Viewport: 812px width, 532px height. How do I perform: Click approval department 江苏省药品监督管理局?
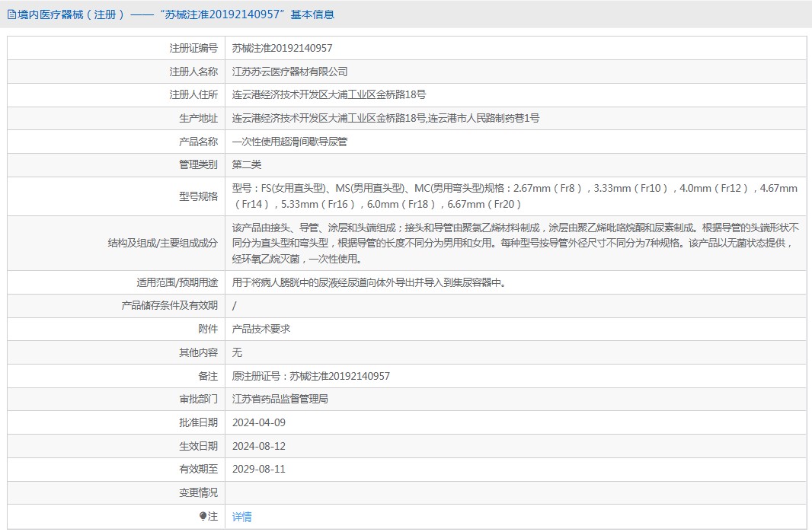point(280,399)
